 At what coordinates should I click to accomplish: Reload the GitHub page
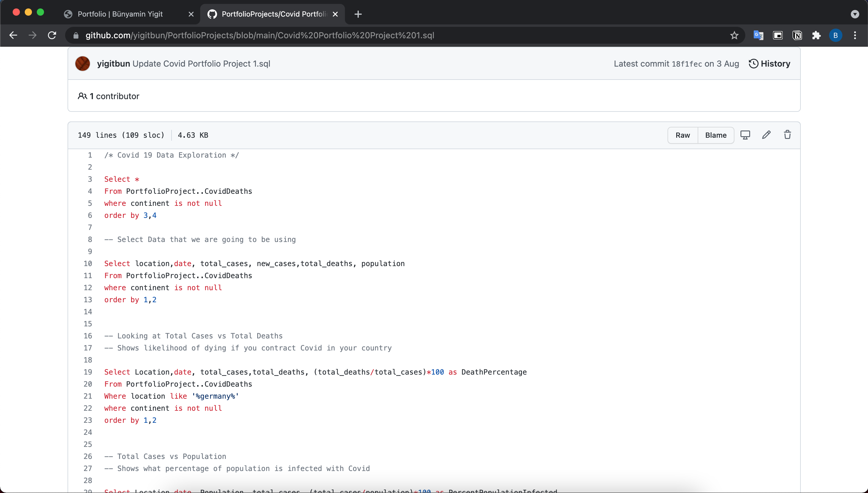coord(52,35)
